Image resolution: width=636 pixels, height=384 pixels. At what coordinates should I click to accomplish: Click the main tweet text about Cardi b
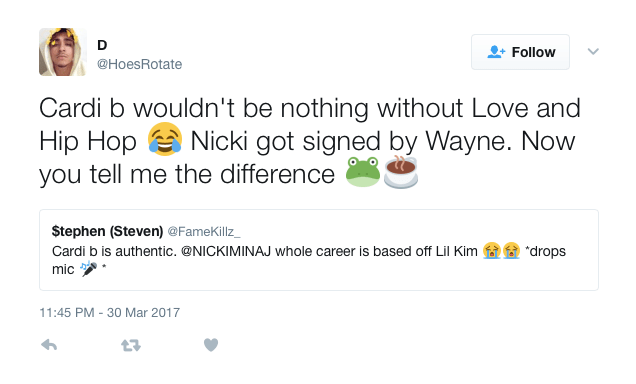point(311,141)
